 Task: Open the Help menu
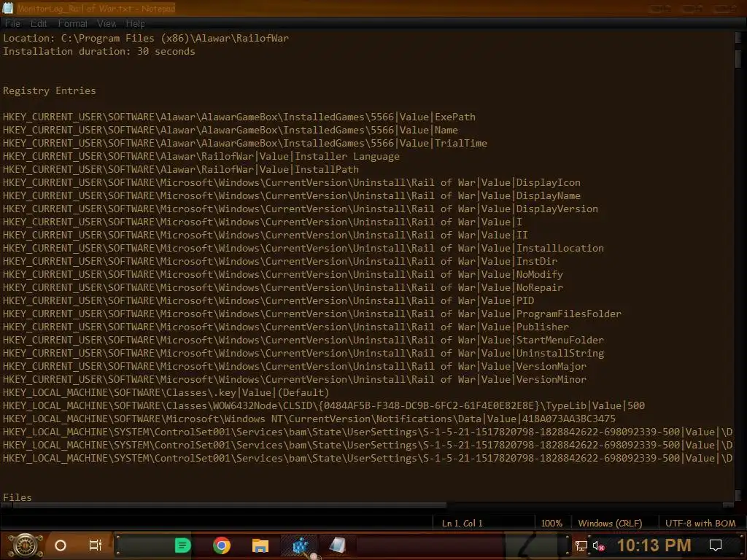(x=135, y=24)
